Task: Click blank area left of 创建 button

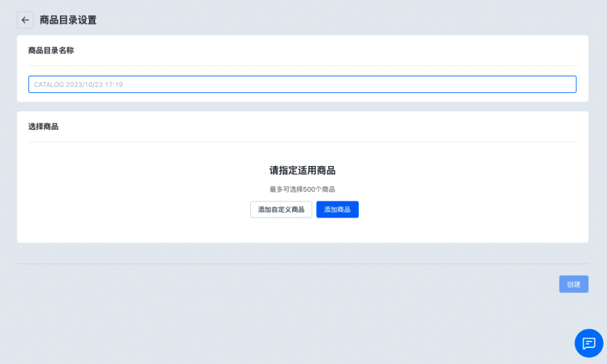Action: click(x=417, y=284)
